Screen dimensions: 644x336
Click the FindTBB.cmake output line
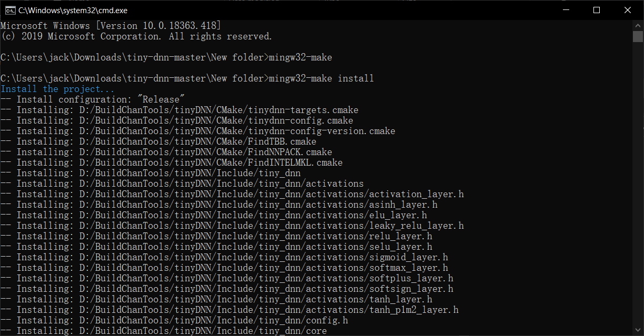tap(158, 141)
